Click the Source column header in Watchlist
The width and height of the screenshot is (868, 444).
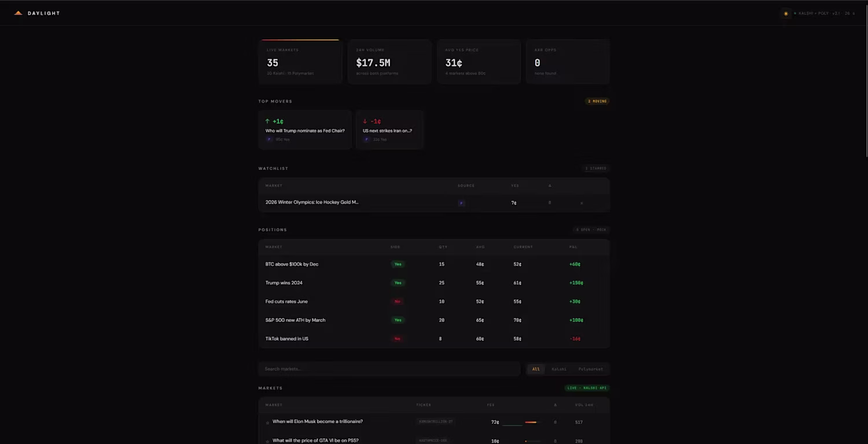click(x=466, y=186)
